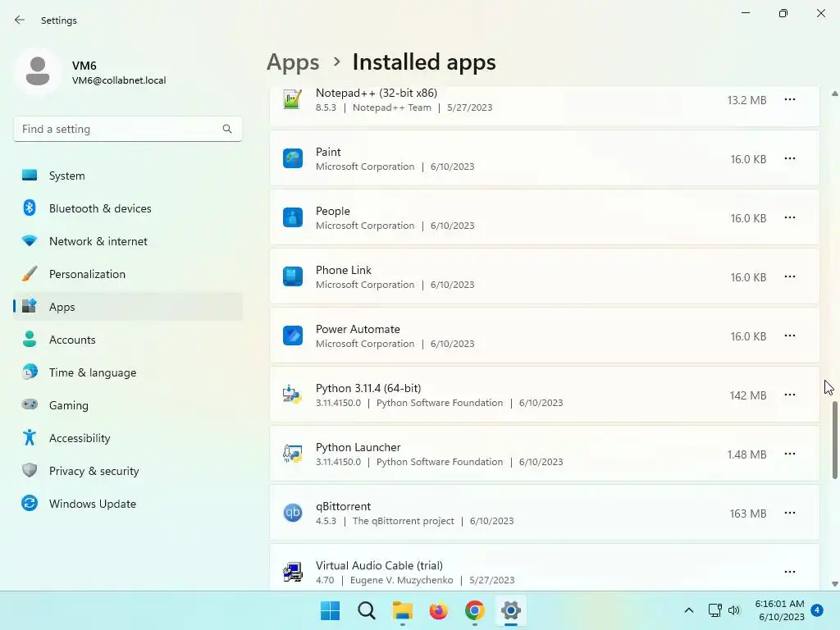Click the Phone Link app name

click(344, 270)
